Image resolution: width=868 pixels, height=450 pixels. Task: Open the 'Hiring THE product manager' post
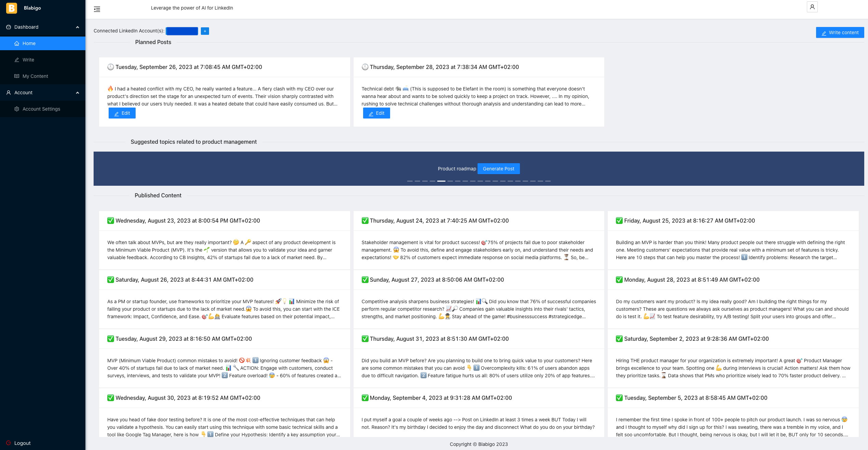coord(733,368)
